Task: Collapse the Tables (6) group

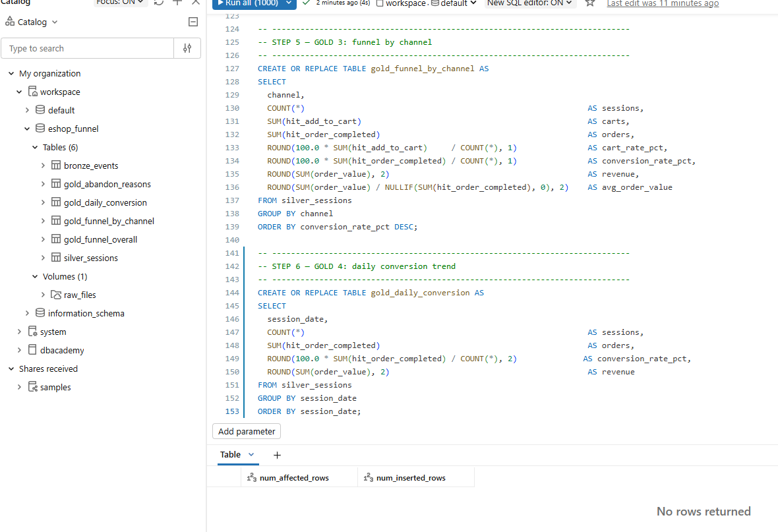Action: tap(35, 147)
